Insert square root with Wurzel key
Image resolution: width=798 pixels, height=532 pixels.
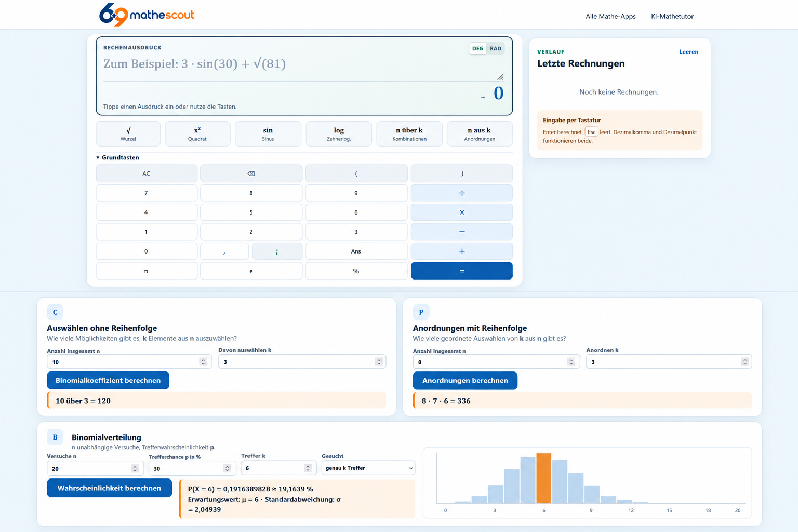[128, 134]
